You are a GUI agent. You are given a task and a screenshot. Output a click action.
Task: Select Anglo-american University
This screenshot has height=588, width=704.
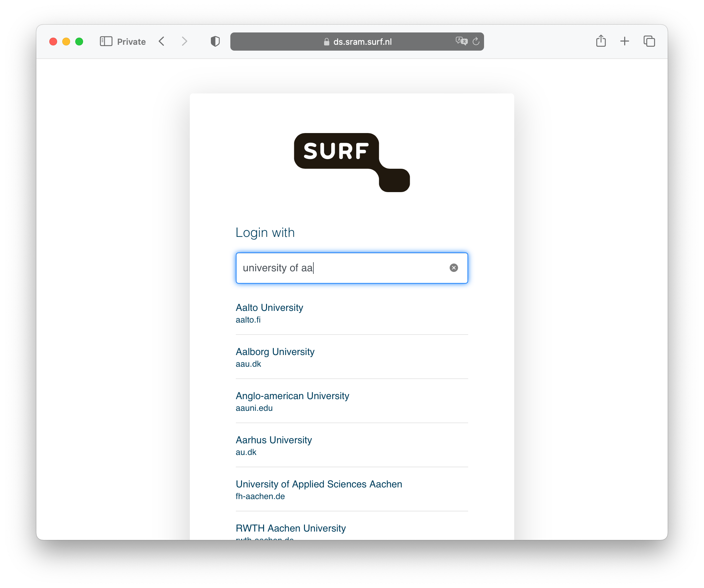coord(352,402)
